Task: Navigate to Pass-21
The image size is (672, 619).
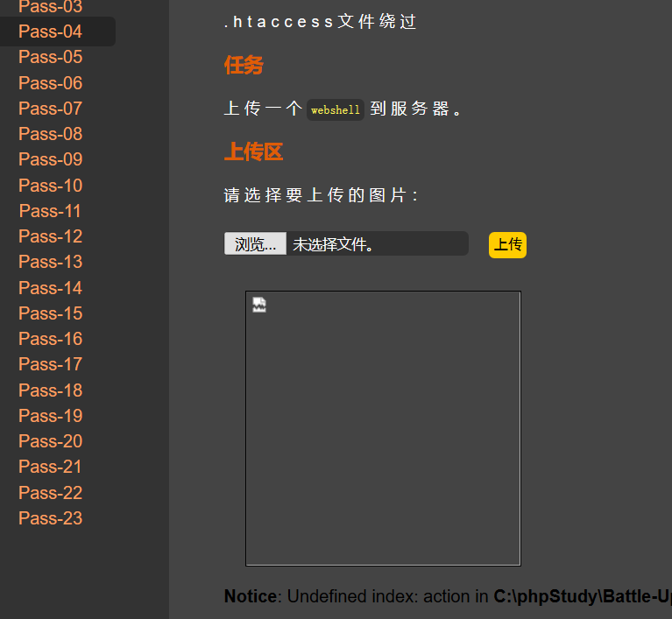Action: (x=50, y=467)
